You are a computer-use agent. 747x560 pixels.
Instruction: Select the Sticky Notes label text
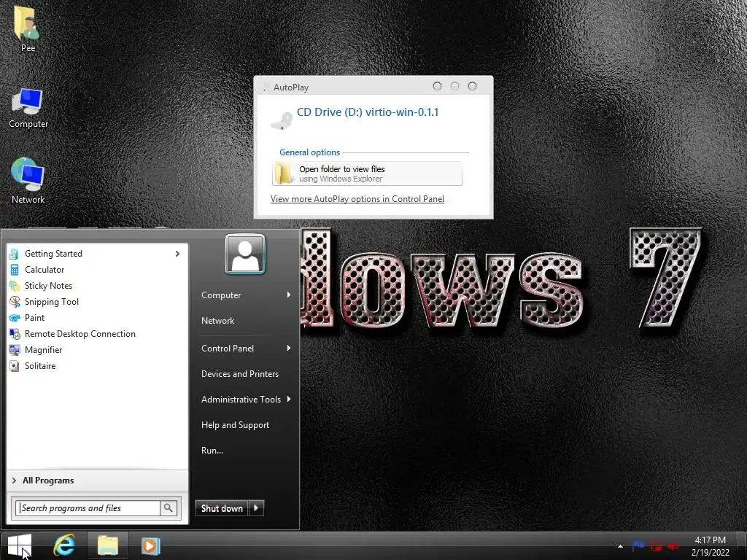coord(49,286)
